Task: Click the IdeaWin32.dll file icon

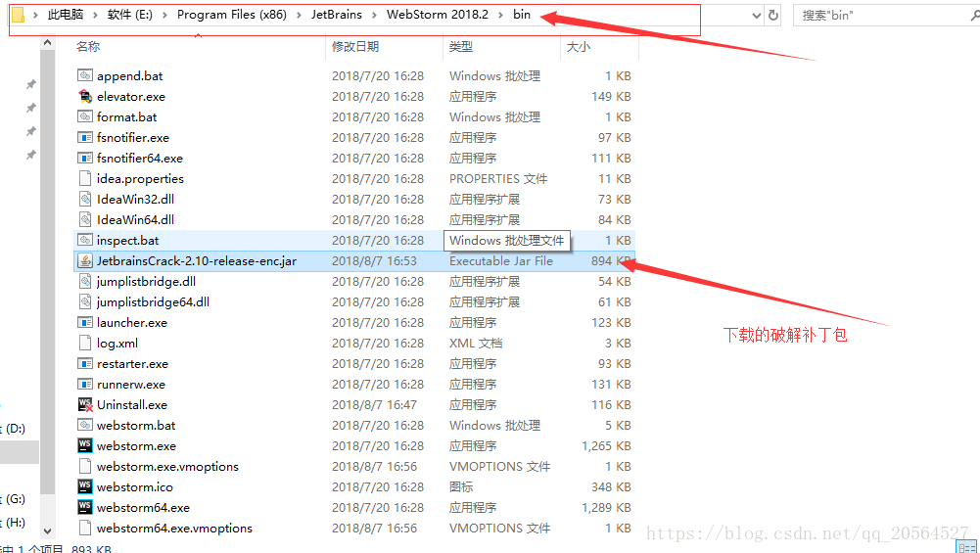Action: coord(85,200)
